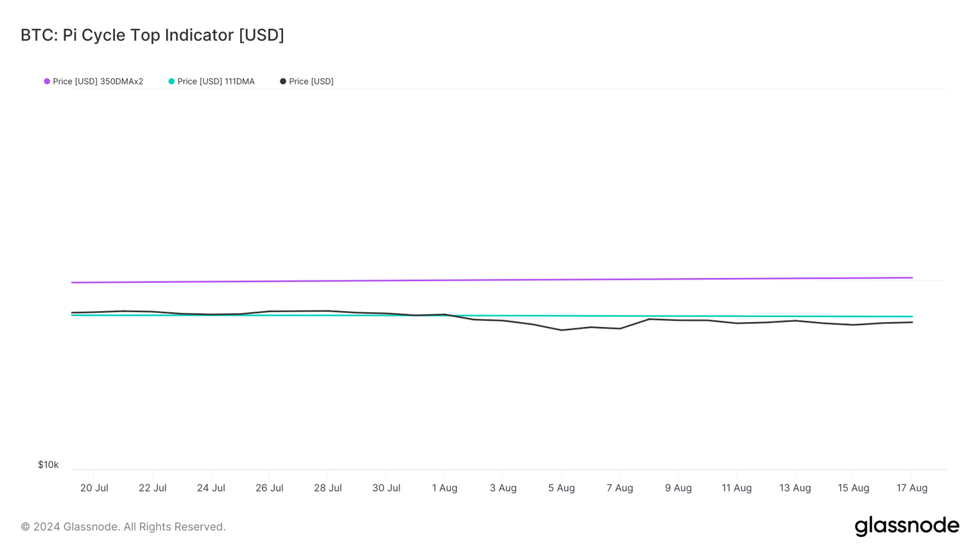Click the 7 Aug x-axis label
980x551 pixels.
pyautogui.click(x=620, y=488)
